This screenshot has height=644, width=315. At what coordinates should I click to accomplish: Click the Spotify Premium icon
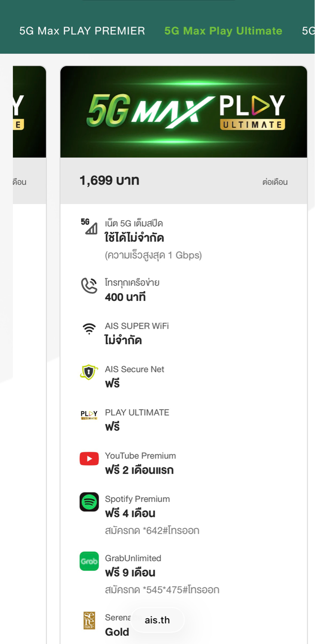89,502
